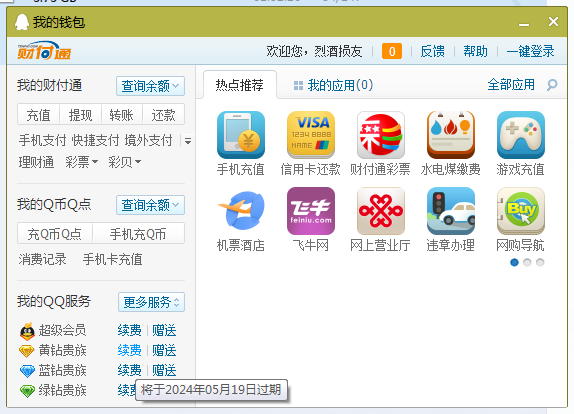Image resolution: width=574 pixels, height=414 pixels.
Task: Open the 违章办理 traffic car icon
Action: pos(451,211)
